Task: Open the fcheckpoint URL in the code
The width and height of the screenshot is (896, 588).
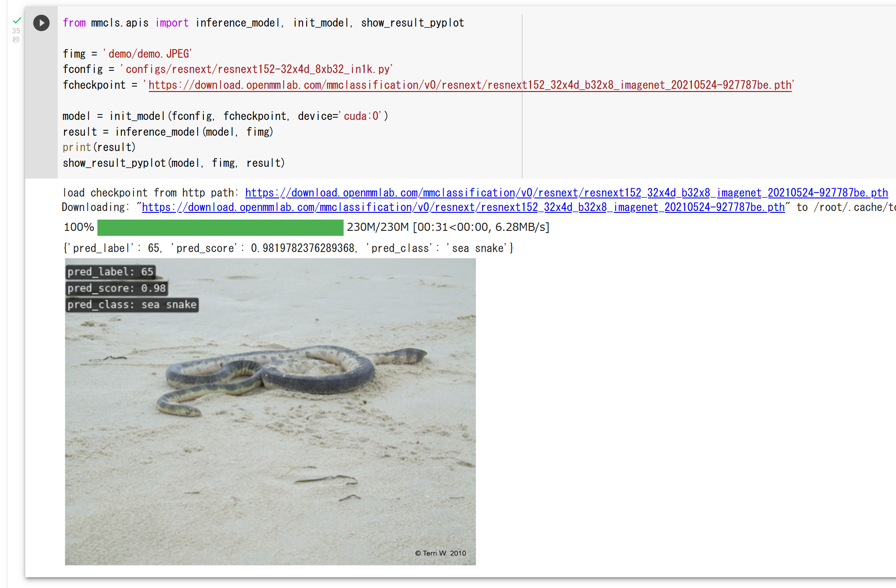Action: pos(470,85)
